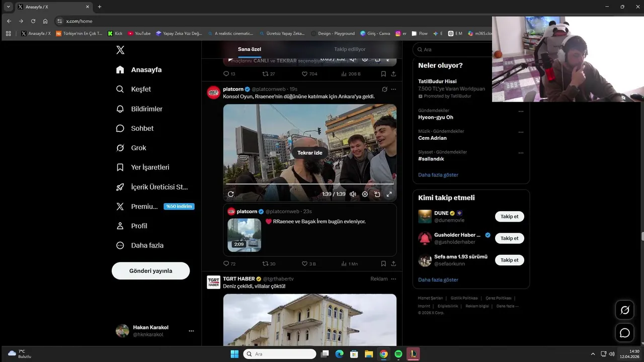Switch to the Takip ediliyor tab
Viewport: 644px width, 362px height.
click(x=350, y=49)
